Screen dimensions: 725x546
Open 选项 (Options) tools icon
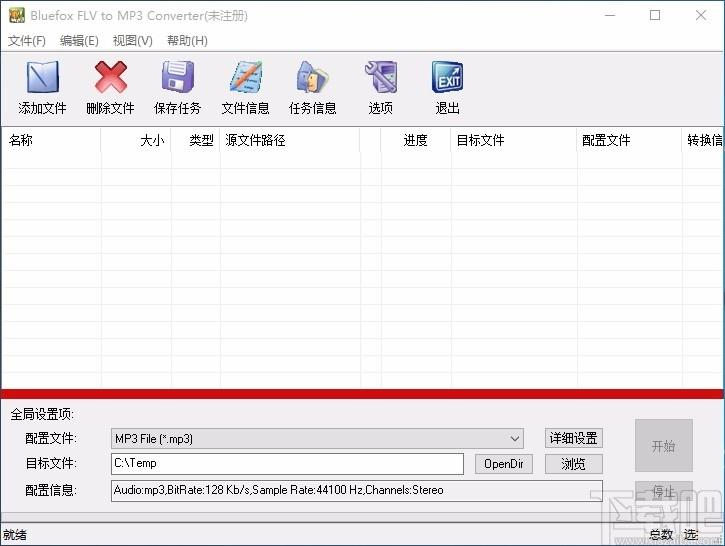[x=381, y=77]
